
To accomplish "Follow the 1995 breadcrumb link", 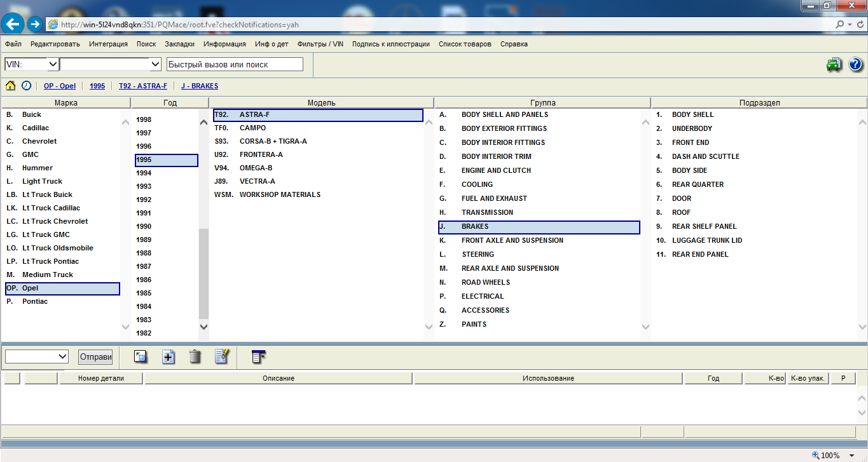I will (x=97, y=86).
